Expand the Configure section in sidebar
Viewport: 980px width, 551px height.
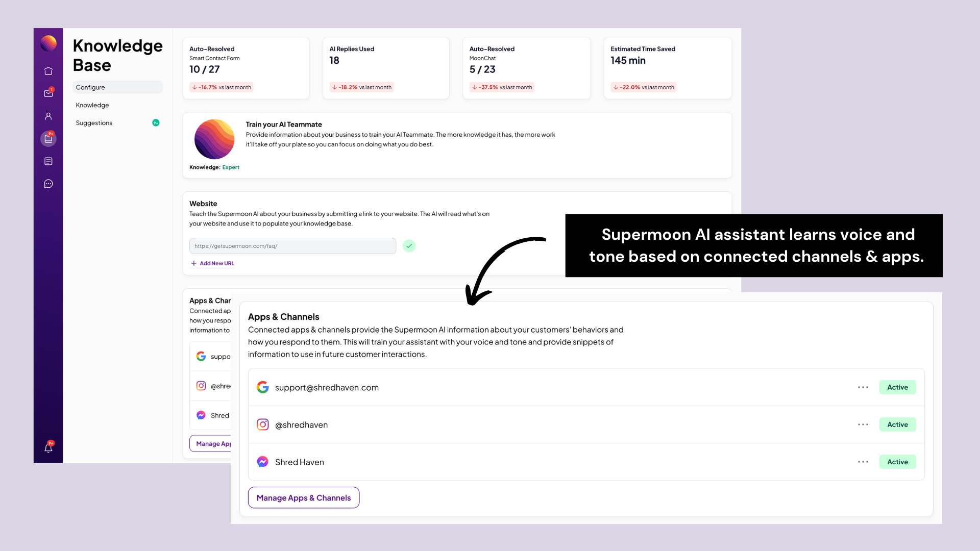(117, 87)
